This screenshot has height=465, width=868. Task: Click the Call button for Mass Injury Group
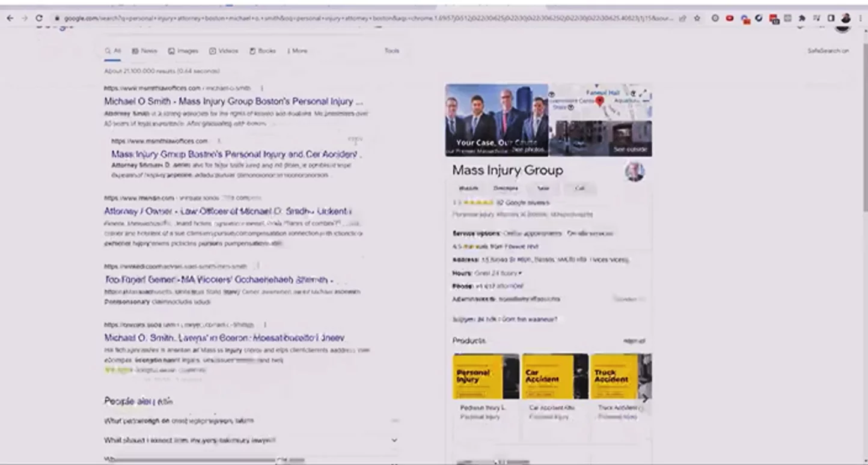pos(579,188)
